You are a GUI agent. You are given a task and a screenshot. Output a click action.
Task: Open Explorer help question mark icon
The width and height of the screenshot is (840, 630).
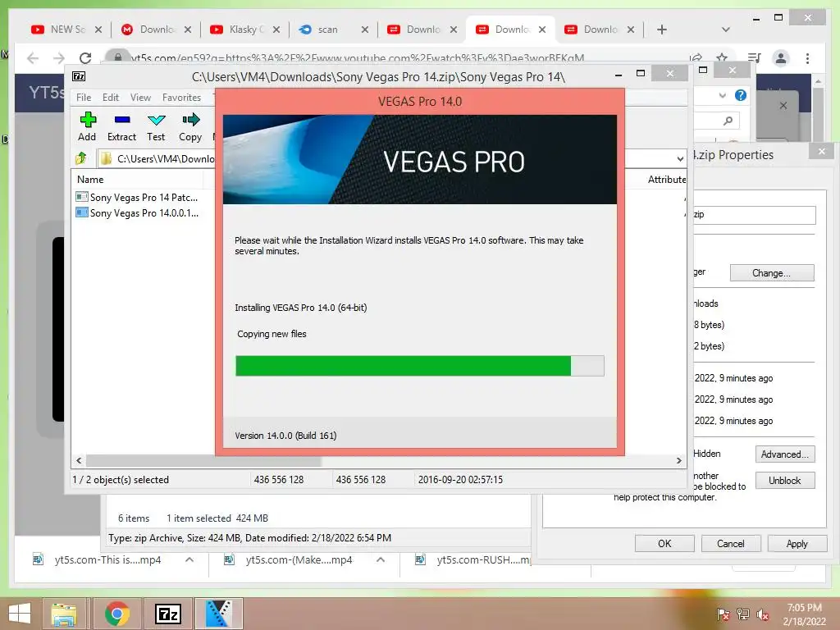(x=741, y=95)
